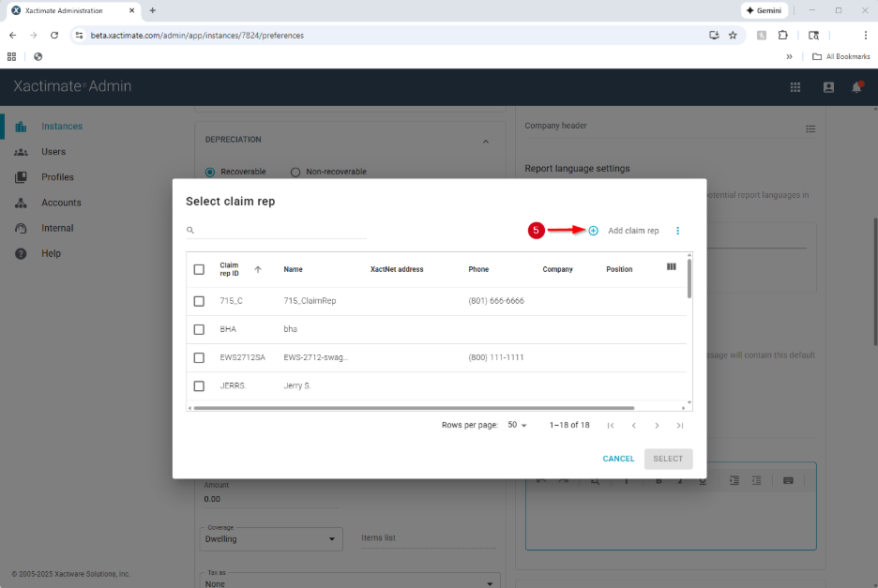This screenshot has height=588, width=878.
Task: Open Profiles in the sidebar
Action: click(x=57, y=177)
